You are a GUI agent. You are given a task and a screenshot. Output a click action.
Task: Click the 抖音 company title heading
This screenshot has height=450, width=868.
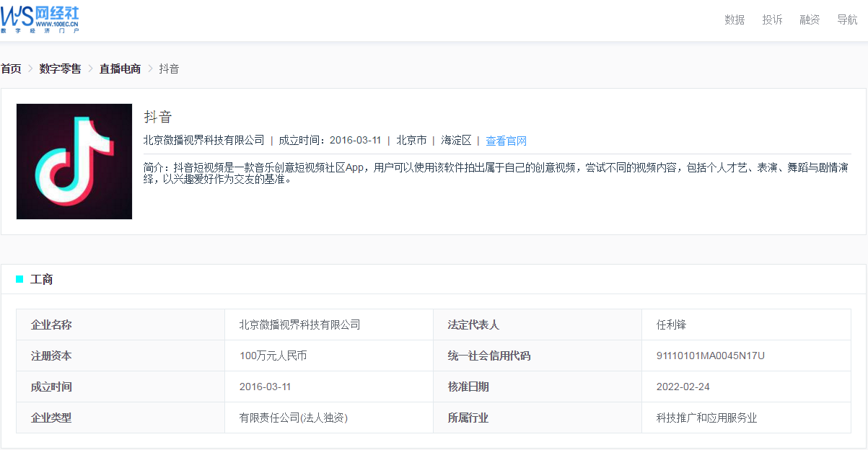click(158, 117)
